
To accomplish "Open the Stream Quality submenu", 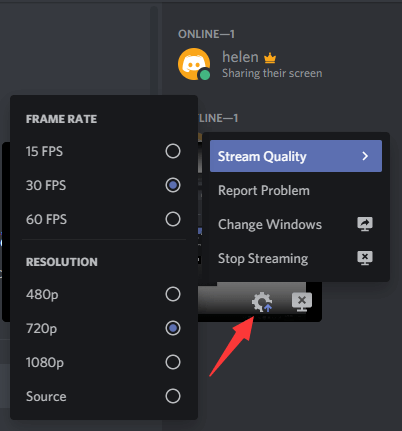I will (296, 156).
